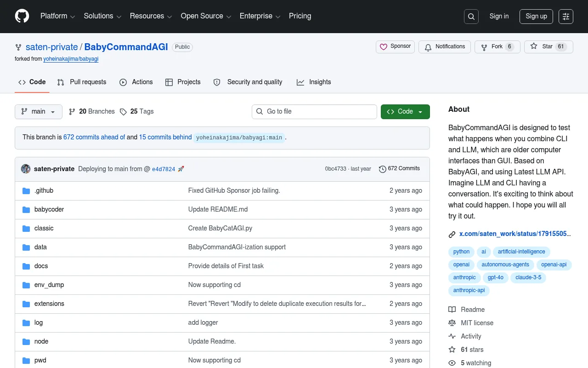This screenshot has width=588, height=368.
Task: Click the node folder icon
Action: [x=26, y=341]
